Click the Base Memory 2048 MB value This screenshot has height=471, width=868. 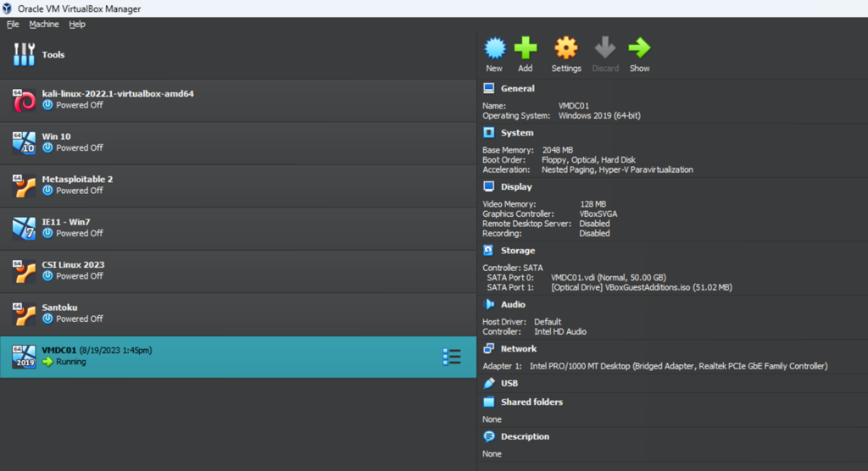558,150
